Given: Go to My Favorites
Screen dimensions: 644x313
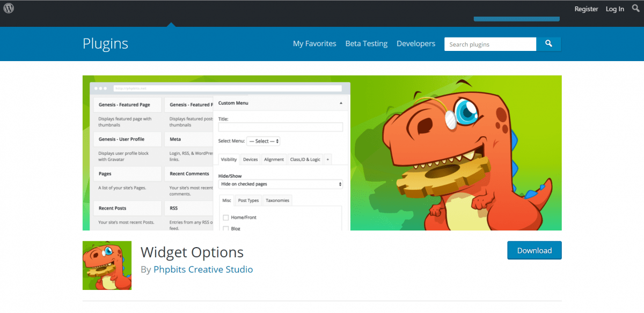Looking at the screenshot, I should (314, 44).
